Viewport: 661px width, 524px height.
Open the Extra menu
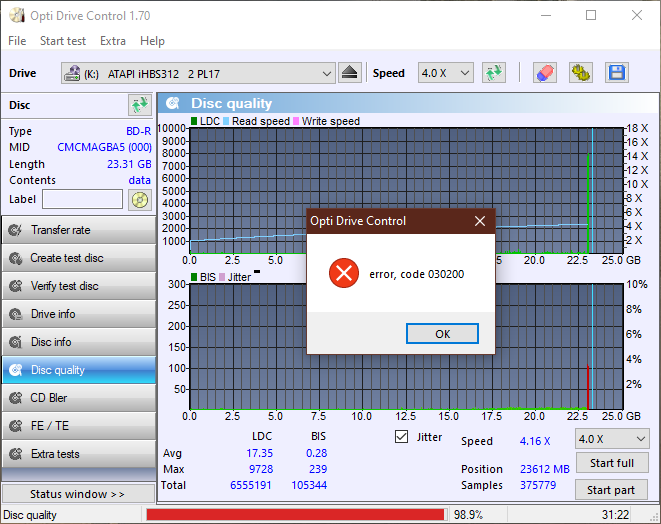pos(113,41)
